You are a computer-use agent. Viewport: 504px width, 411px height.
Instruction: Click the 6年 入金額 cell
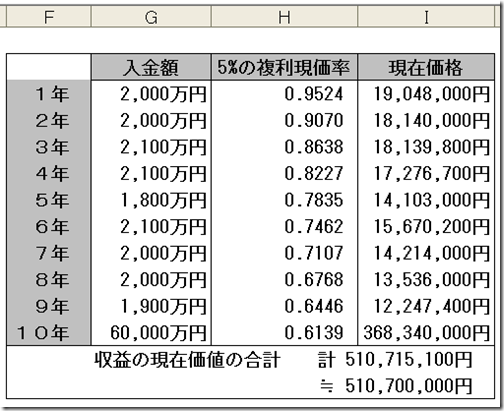[x=151, y=227]
